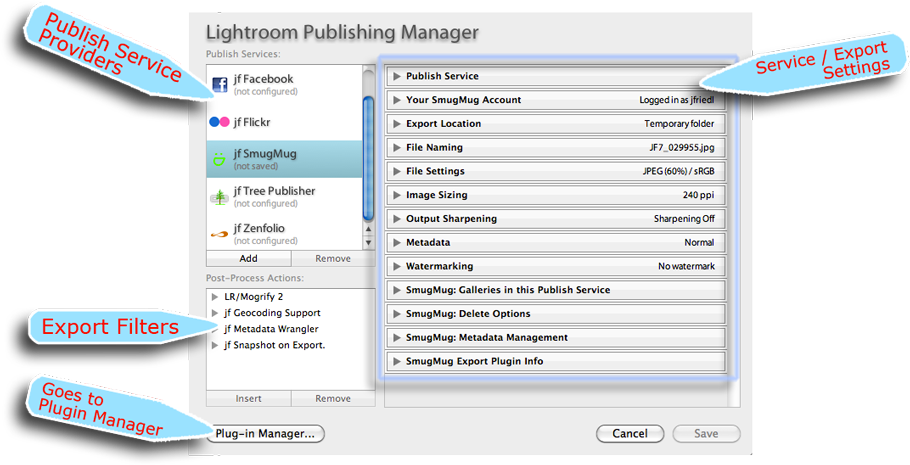Select the jf Flickr service row
The height and width of the screenshot is (465, 910).
pos(284,122)
